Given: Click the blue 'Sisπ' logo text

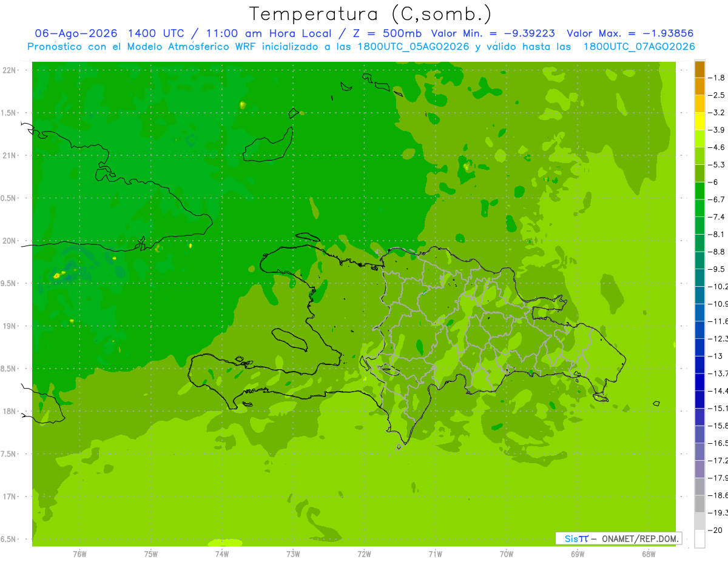Looking at the screenshot, I should 576,538.
